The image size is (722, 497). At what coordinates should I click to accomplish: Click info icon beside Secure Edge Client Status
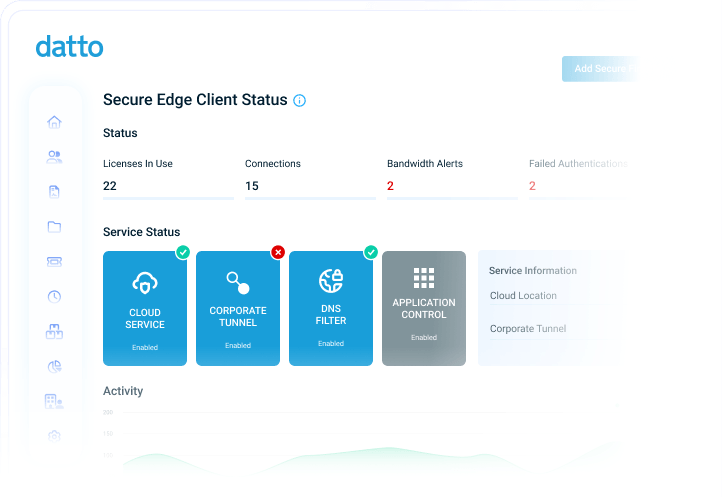click(x=299, y=100)
